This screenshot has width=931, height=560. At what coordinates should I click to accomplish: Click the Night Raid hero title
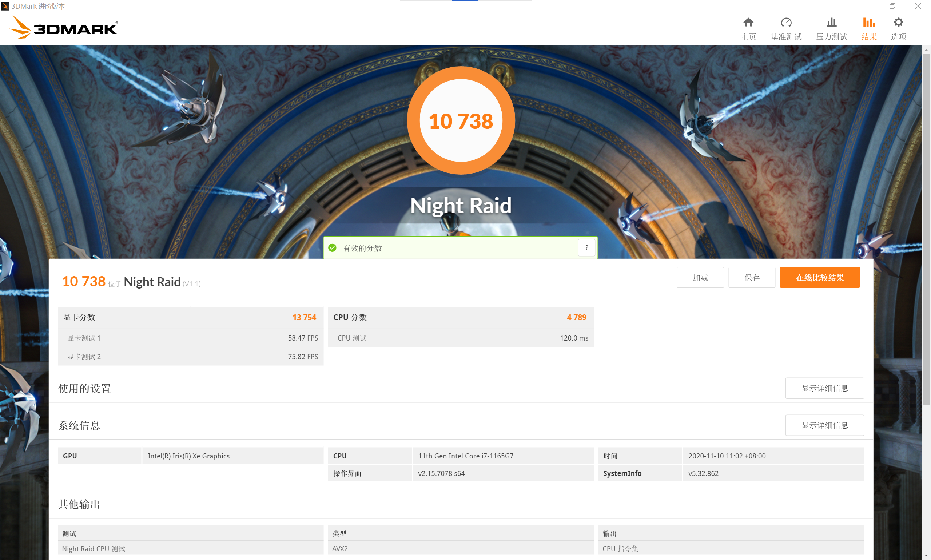[461, 206]
